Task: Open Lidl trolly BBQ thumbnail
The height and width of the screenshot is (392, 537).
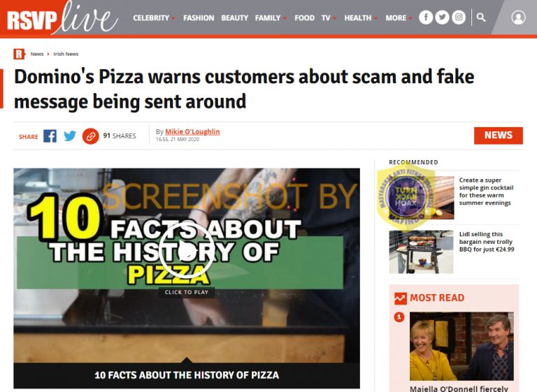Action: [x=421, y=252]
